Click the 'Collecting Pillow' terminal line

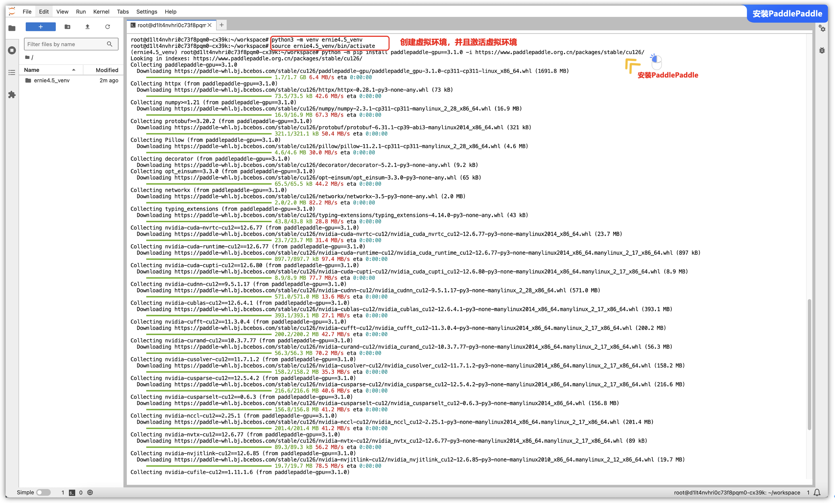click(205, 140)
